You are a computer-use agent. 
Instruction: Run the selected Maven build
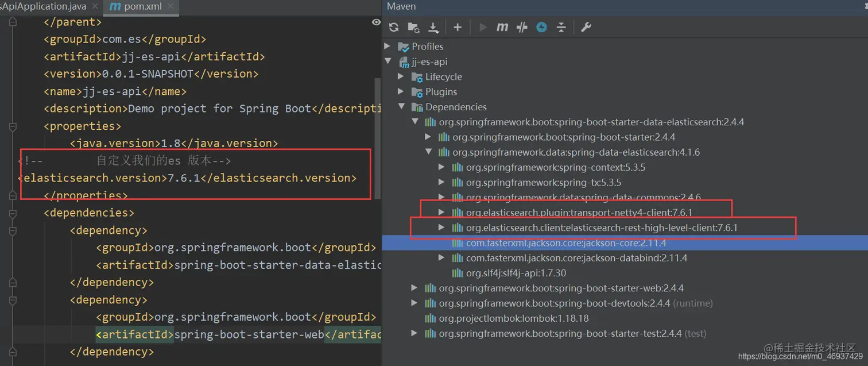click(x=483, y=27)
